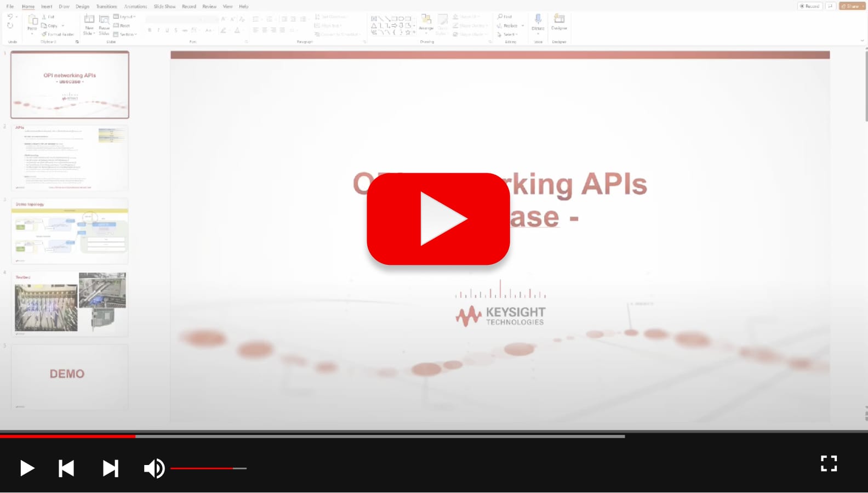
Task: Enter fullscreen mode
Action: 829,463
